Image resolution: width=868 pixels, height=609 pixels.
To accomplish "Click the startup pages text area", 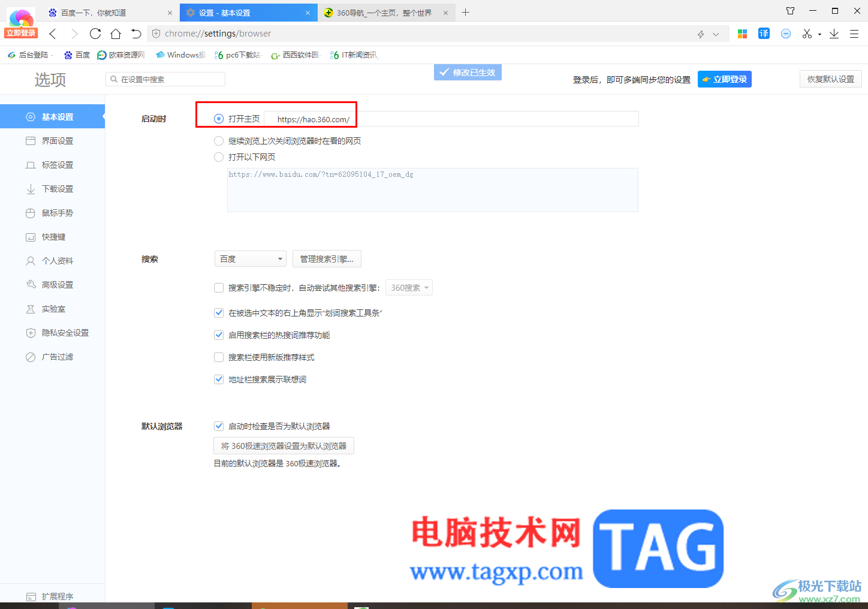I will coord(433,190).
